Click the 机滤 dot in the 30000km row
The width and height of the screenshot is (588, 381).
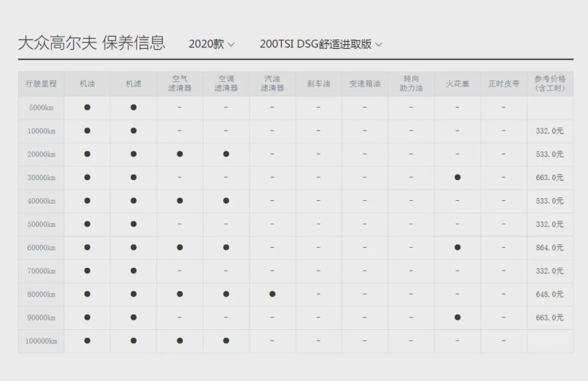click(133, 177)
